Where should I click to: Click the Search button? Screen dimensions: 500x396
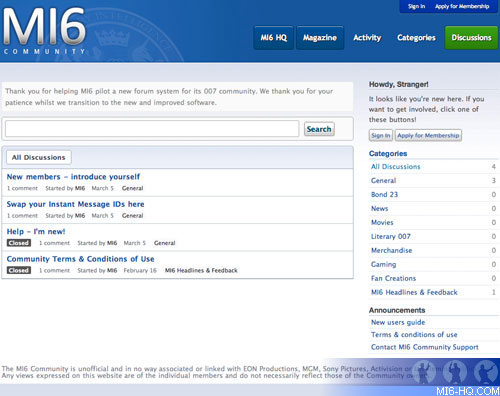(319, 129)
